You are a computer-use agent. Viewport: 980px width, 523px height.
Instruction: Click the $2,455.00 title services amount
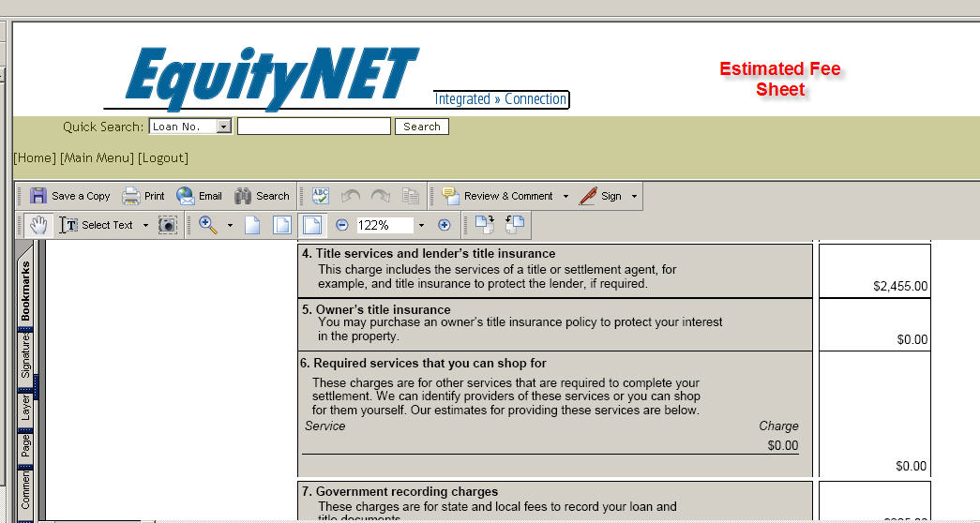point(900,287)
